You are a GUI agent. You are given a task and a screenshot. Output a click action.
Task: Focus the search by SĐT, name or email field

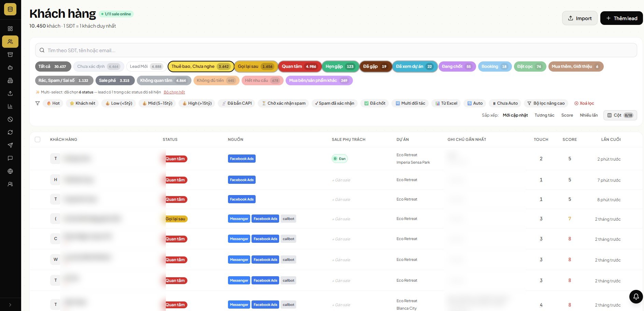pyautogui.click(x=336, y=50)
